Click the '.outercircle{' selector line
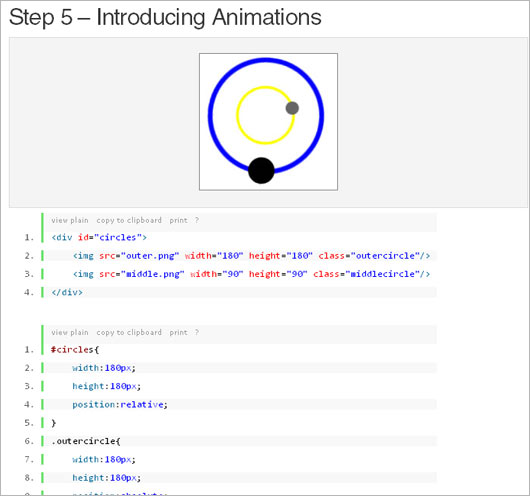The height and width of the screenshot is (496, 530). 86,441
